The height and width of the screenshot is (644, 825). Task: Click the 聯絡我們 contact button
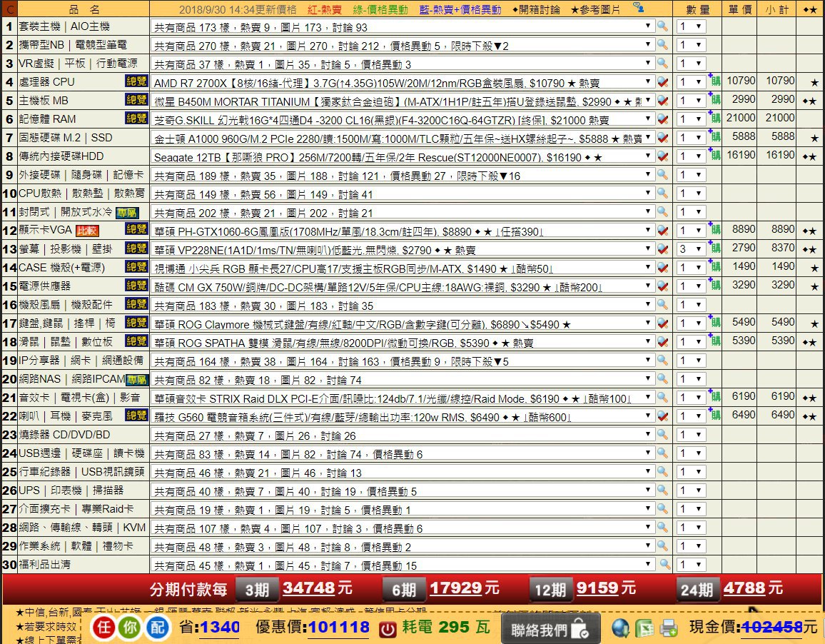coord(549,628)
